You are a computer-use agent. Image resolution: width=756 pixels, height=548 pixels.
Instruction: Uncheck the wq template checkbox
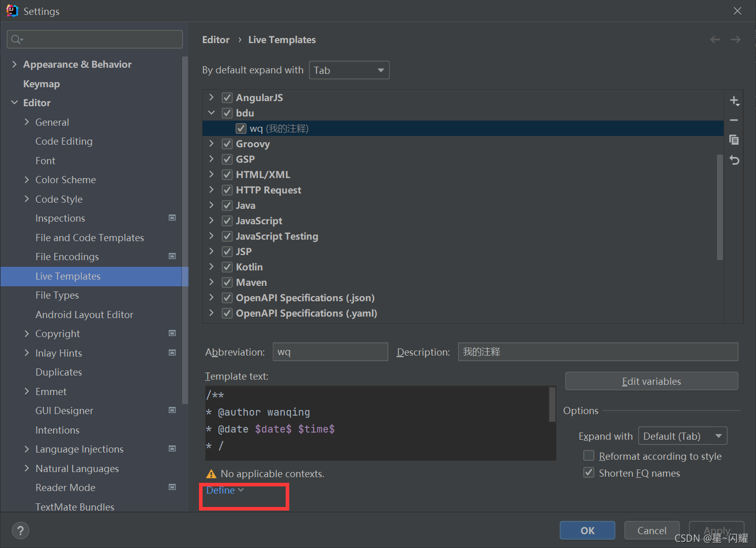(241, 128)
